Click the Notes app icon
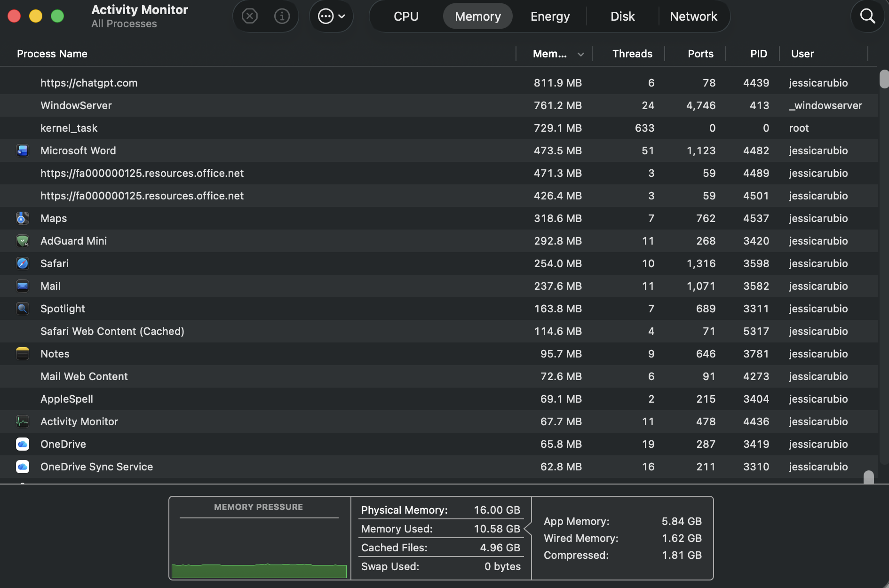Image resolution: width=889 pixels, height=588 pixels. click(23, 354)
